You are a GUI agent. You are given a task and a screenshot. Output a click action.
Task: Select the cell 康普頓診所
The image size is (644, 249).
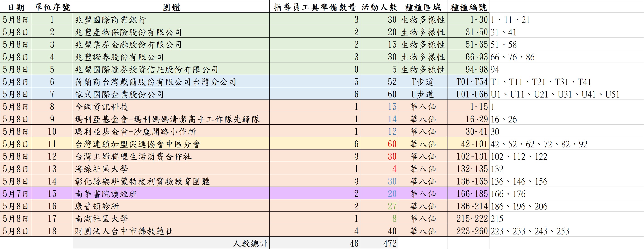pyautogui.click(x=171, y=206)
